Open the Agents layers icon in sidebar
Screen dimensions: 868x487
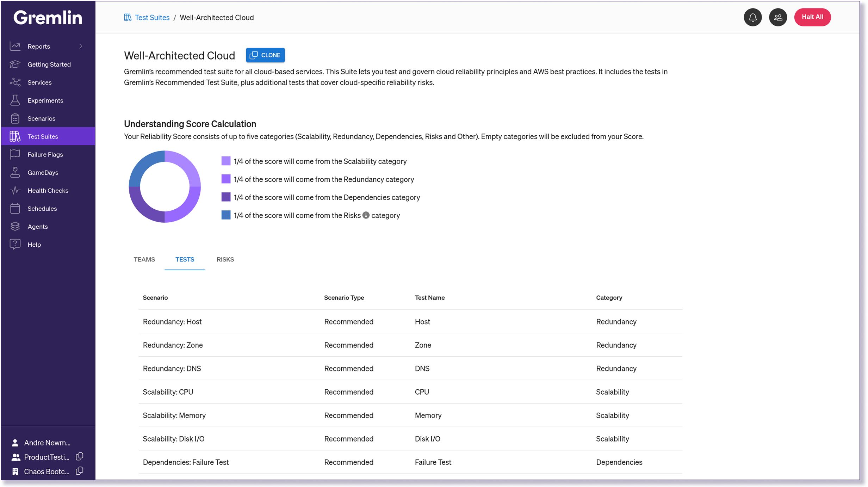(15, 226)
